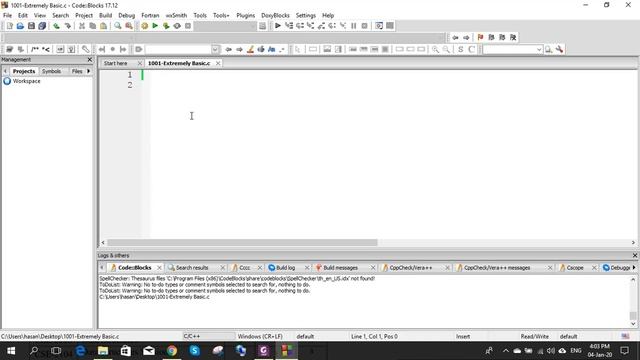Click the Rebuild icon
The height and width of the screenshot is (360, 640).
tap(177, 26)
